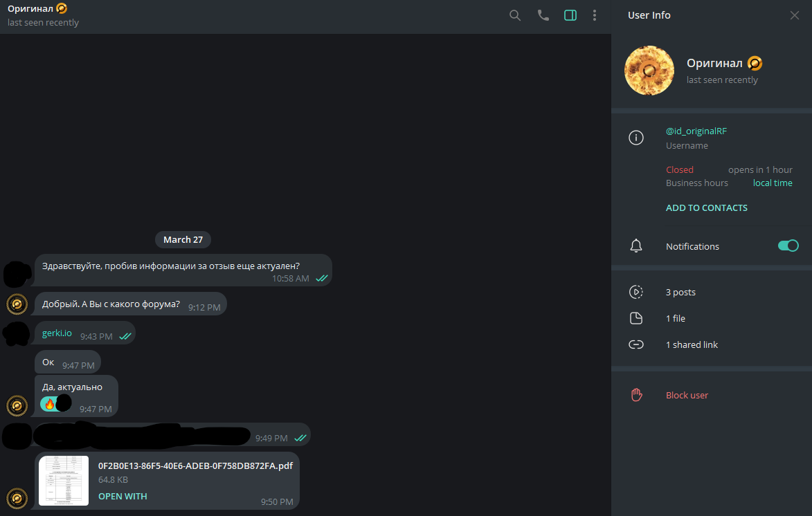Open the 3 posts section

[680, 292]
